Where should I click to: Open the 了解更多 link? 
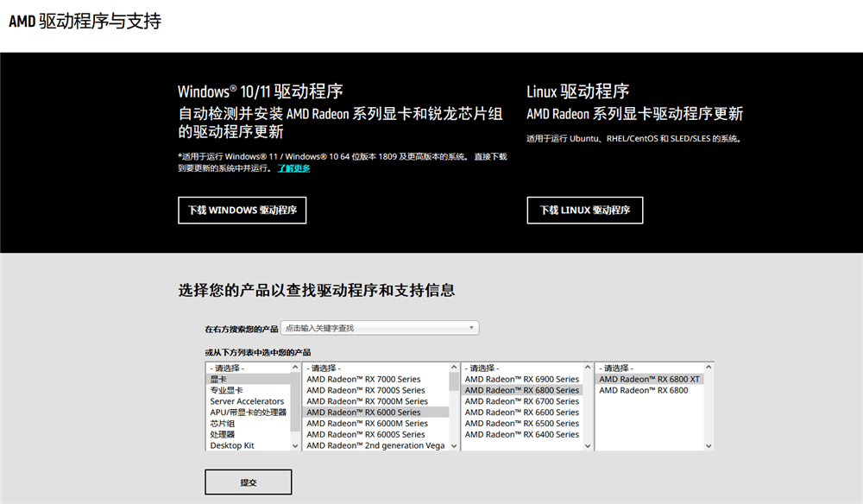click(x=294, y=168)
